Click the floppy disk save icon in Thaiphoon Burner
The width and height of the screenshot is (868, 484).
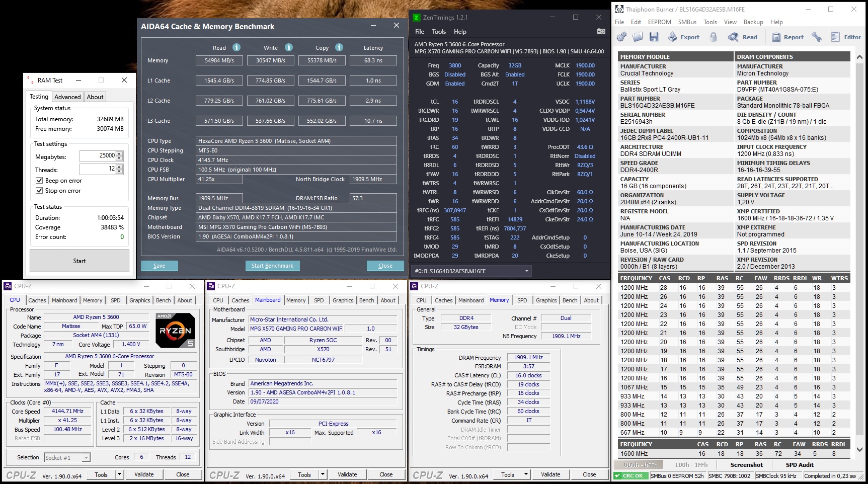tap(654, 37)
